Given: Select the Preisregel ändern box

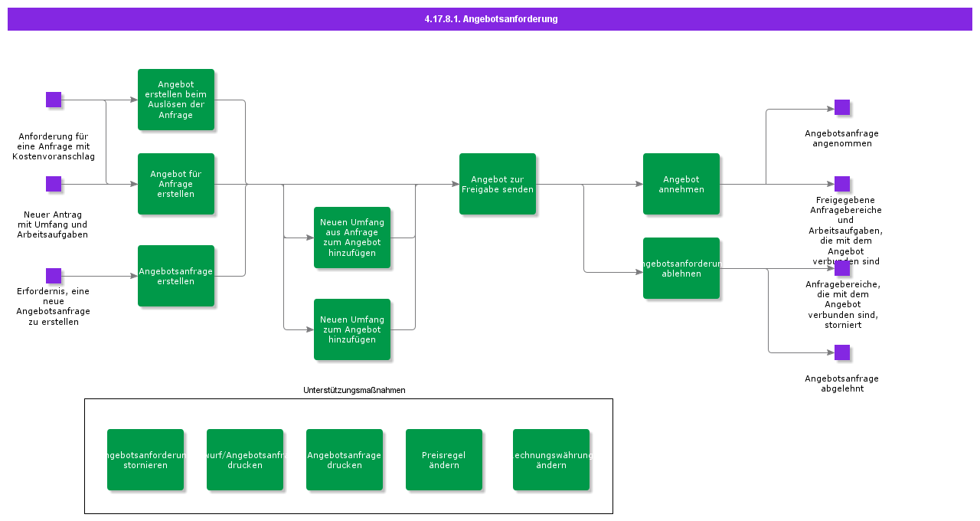Looking at the screenshot, I should click(444, 460).
